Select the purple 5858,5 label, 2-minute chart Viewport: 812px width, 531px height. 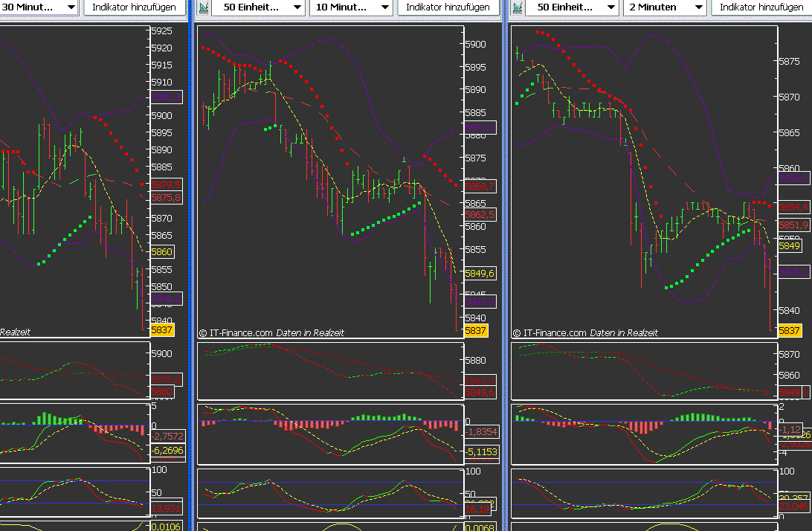coord(794,178)
